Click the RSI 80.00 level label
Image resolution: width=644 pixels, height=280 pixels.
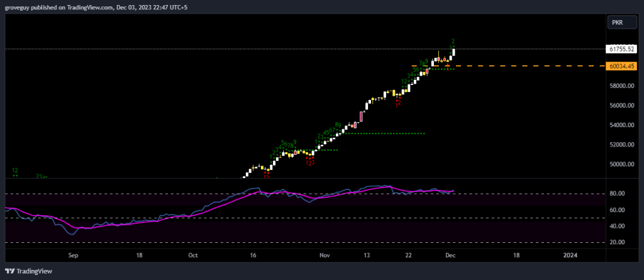[618, 194]
